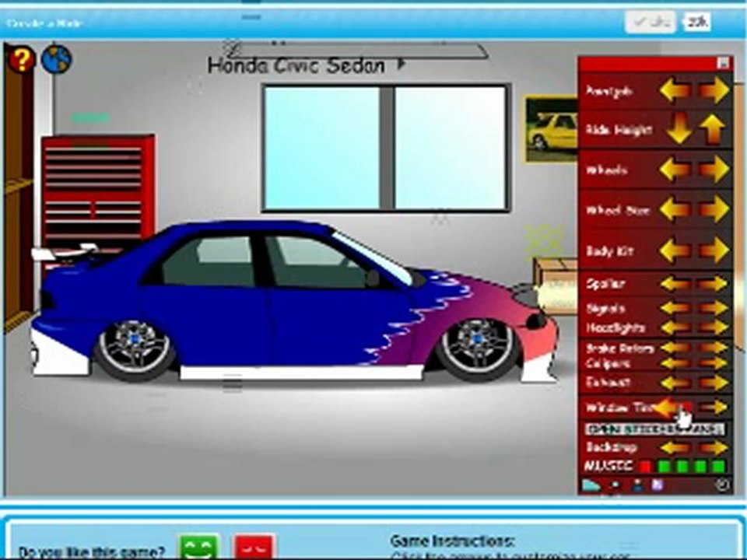
Task: Select next Signals option
Action: click(x=714, y=308)
